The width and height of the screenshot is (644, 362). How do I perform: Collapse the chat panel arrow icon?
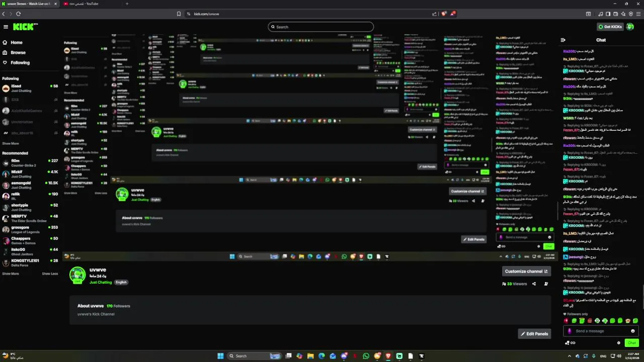pos(563,40)
